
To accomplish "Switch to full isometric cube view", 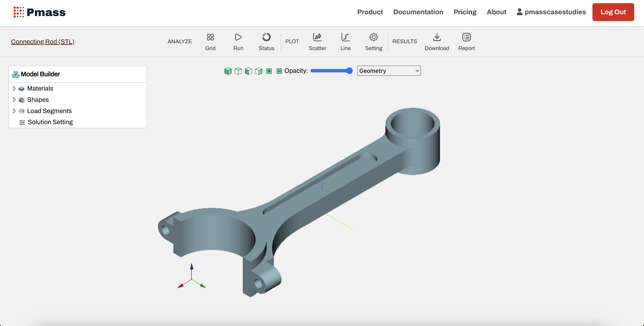I will (x=228, y=71).
